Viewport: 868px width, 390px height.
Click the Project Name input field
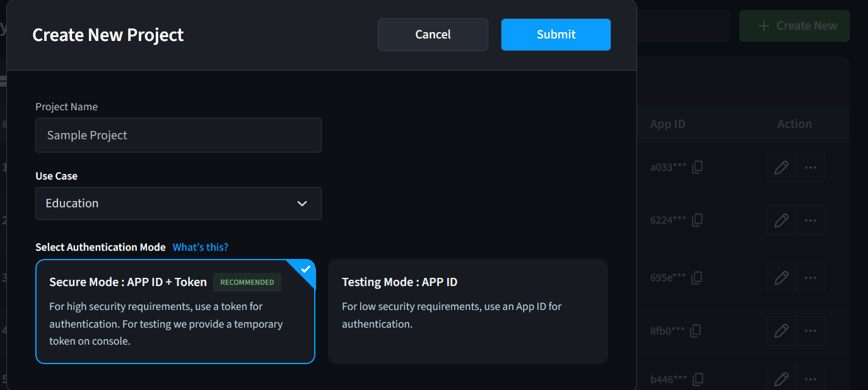179,135
